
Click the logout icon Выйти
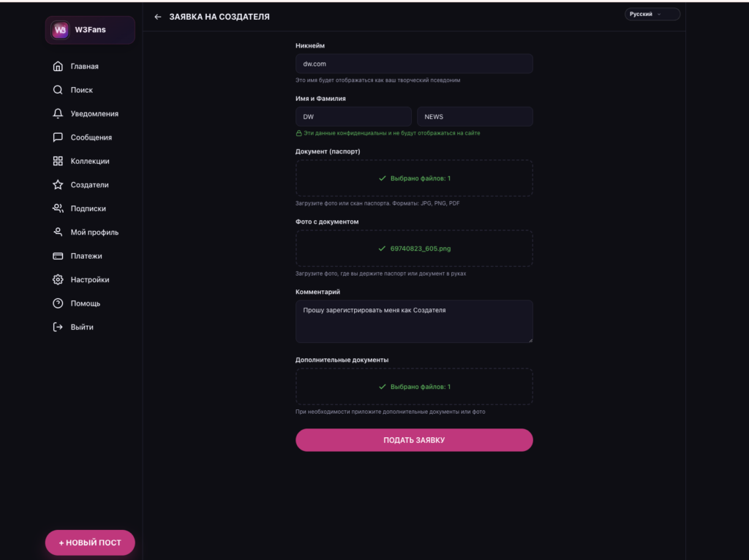click(x=58, y=327)
